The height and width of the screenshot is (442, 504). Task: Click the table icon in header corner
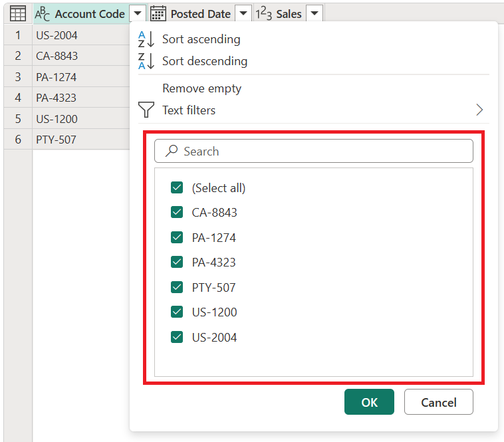pyautogui.click(x=18, y=14)
